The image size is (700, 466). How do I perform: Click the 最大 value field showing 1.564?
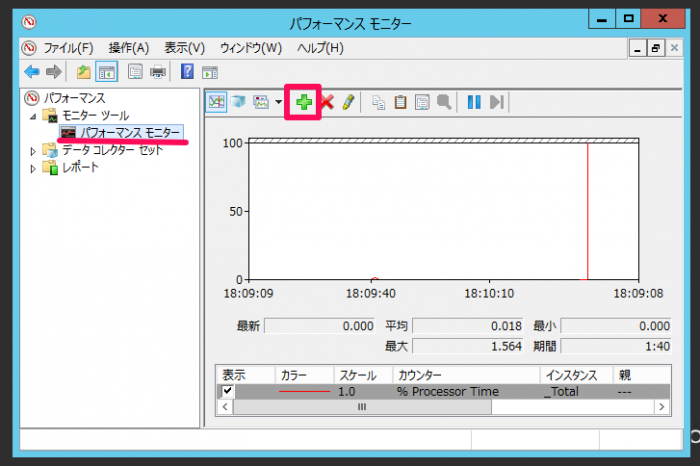pos(467,346)
